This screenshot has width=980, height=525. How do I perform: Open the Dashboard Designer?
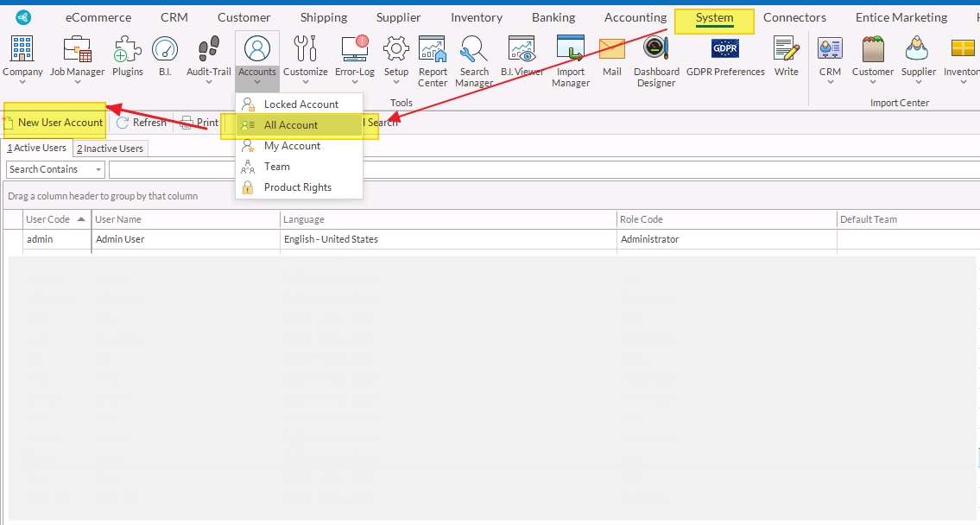pyautogui.click(x=656, y=52)
